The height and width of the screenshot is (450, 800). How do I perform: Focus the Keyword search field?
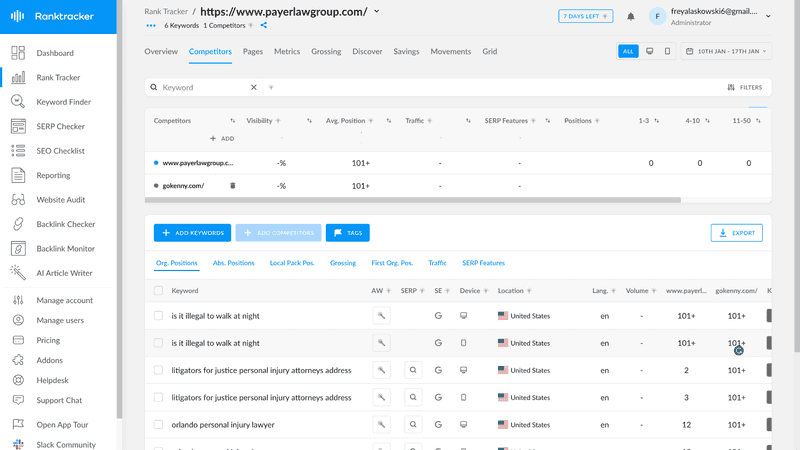point(204,88)
